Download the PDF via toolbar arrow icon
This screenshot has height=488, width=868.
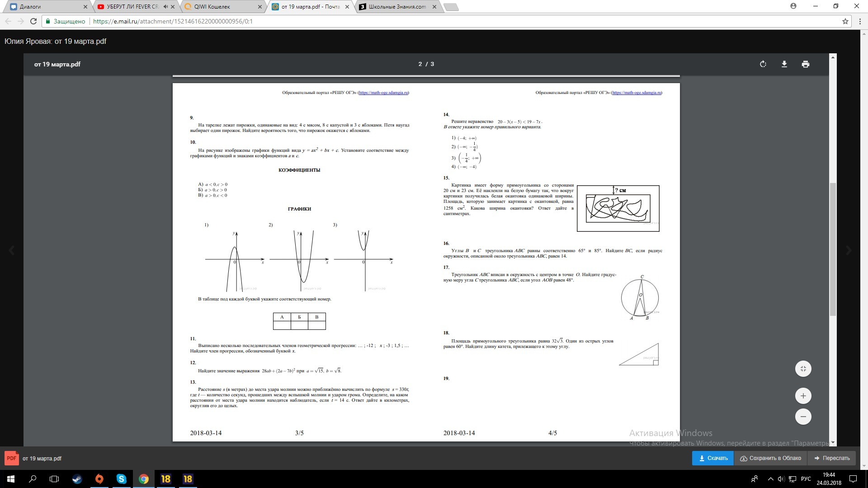coord(784,64)
